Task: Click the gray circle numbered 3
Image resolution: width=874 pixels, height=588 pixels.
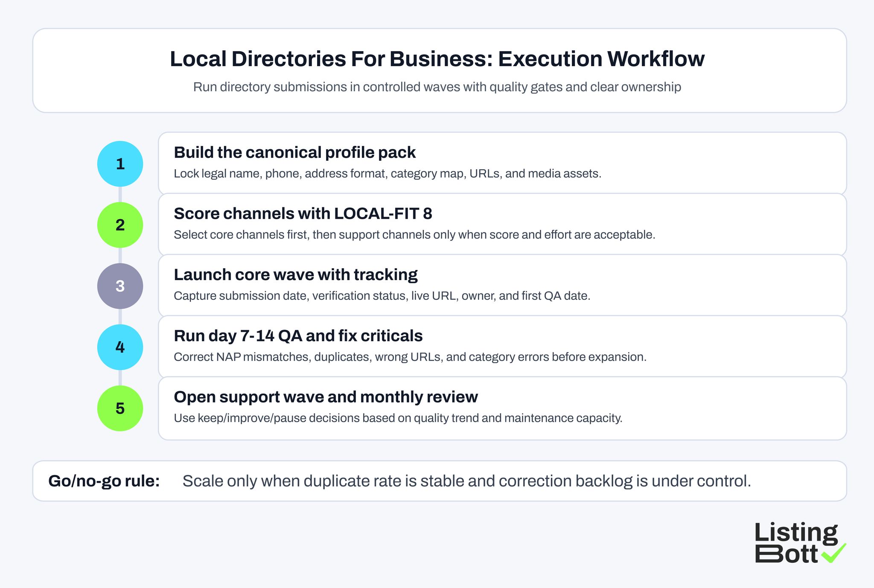Action: [x=120, y=286]
